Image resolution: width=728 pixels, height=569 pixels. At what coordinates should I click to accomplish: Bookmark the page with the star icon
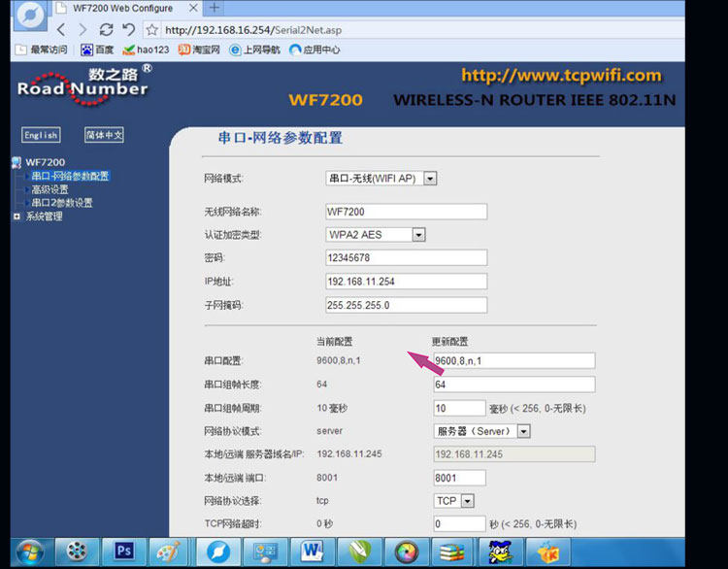coord(151,30)
